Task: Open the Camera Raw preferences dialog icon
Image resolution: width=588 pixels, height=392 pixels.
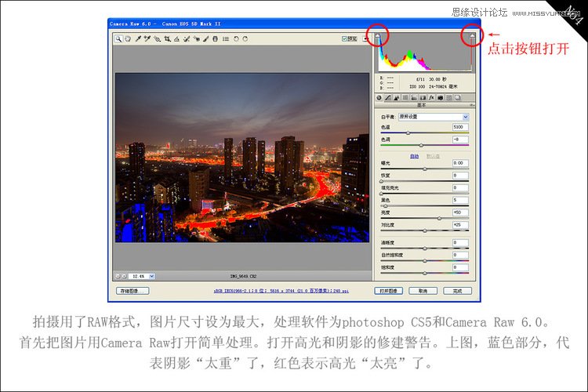Action: 225,38
